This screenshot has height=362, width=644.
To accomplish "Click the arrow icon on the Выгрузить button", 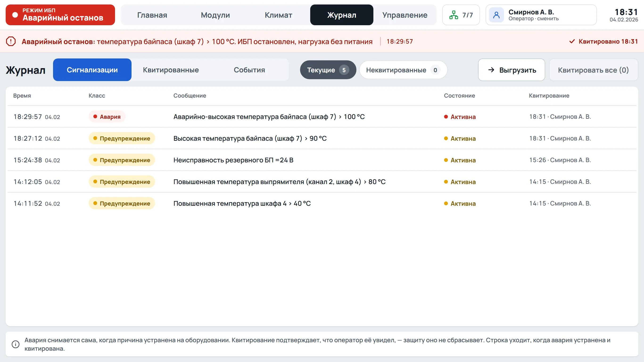I will (x=491, y=70).
